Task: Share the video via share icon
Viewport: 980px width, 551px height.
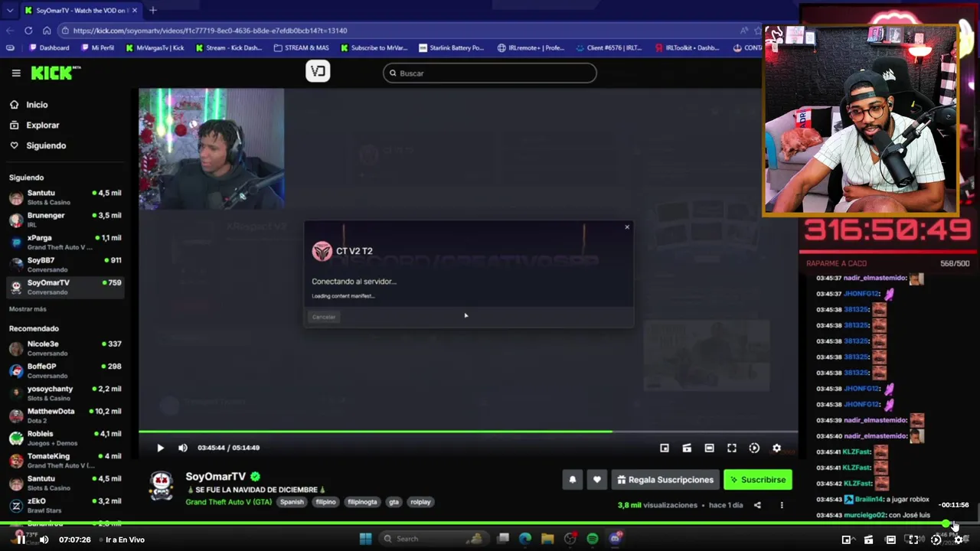Action: (x=757, y=505)
